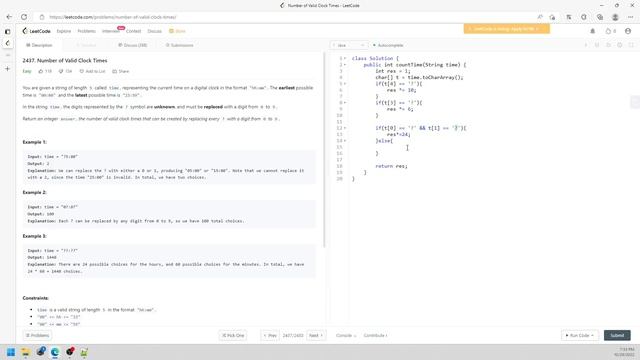This screenshot has width=640, height=360.
Task: Click the browser Refresh icon
Action: pyautogui.click(x=24, y=17)
